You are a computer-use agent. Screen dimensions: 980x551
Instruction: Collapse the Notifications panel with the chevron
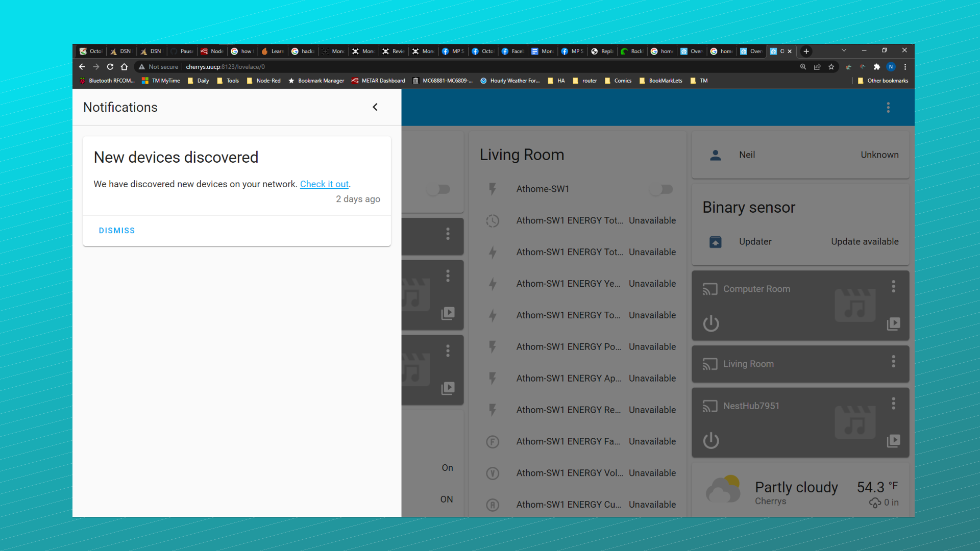pos(375,107)
